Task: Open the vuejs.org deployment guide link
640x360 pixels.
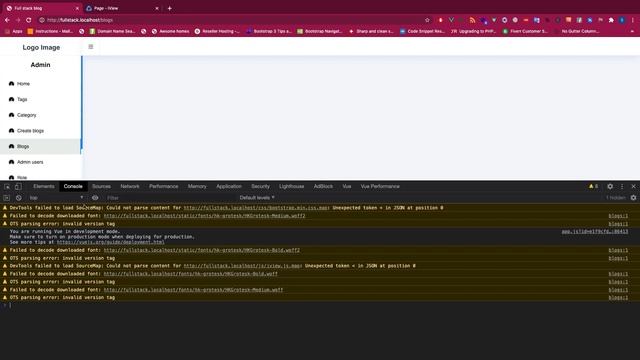Action: click(111, 242)
